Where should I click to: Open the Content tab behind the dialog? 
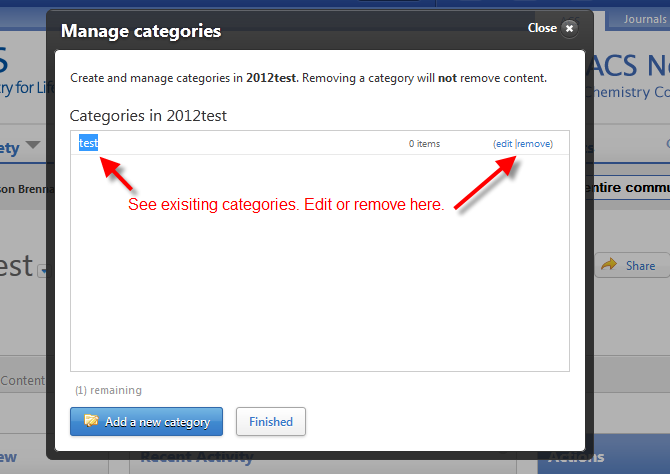coord(22,380)
